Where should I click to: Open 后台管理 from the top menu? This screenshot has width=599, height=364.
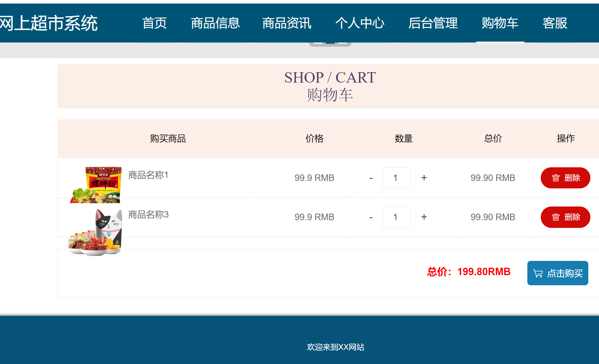433,23
